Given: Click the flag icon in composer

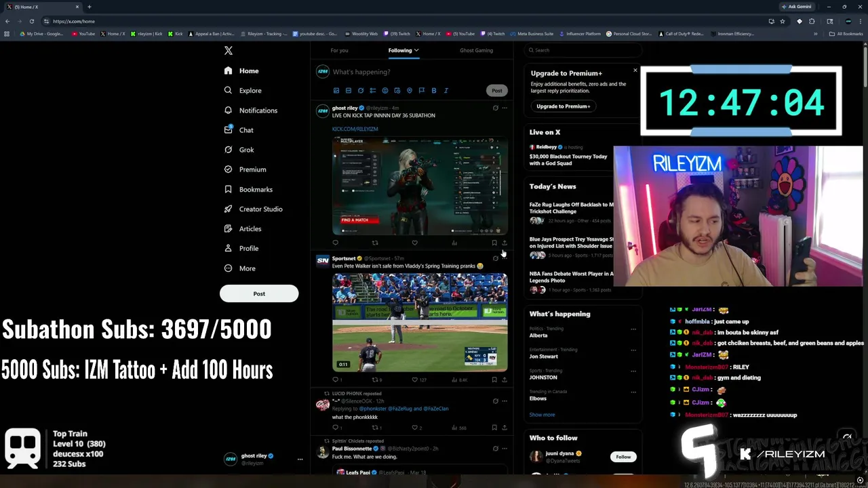Looking at the screenshot, I should tap(422, 90).
